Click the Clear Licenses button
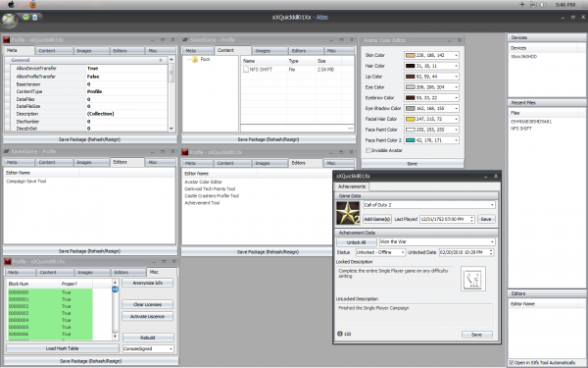 click(x=147, y=304)
